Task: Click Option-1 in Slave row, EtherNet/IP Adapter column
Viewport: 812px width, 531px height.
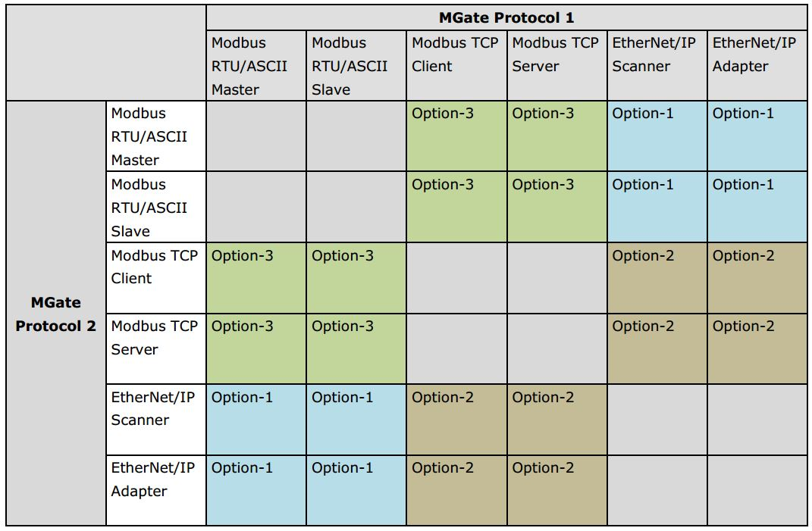Action: [x=743, y=185]
